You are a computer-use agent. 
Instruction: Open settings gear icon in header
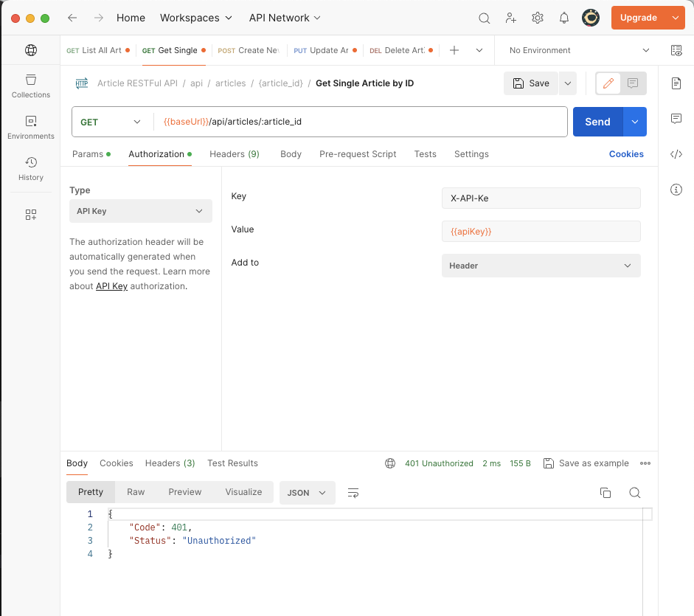[538, 18]
